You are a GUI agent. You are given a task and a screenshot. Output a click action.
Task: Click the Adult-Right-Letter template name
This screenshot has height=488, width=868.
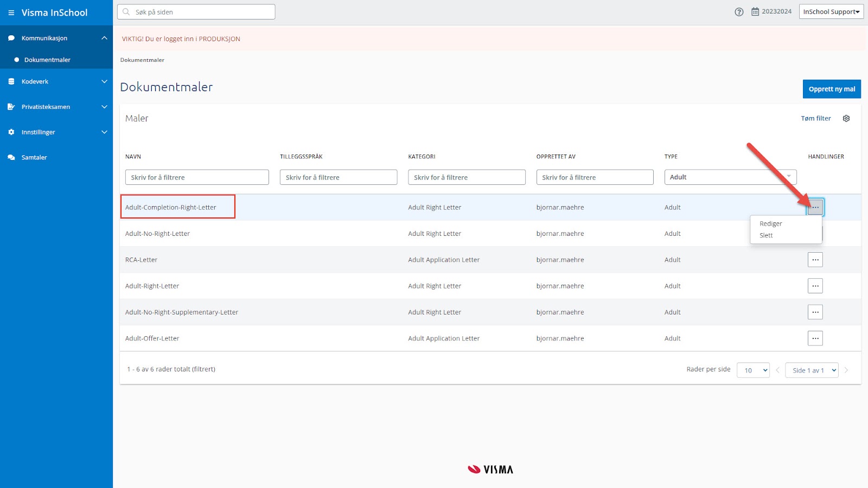(152, 286)
